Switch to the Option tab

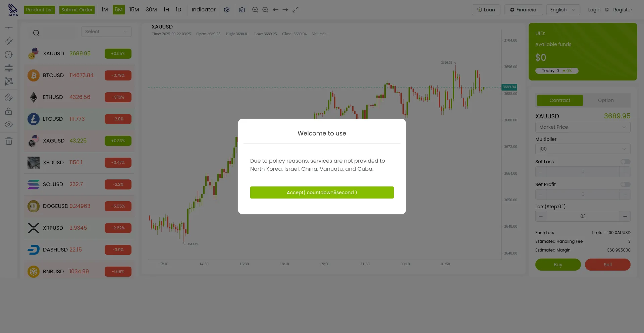(x=605, y=100)
